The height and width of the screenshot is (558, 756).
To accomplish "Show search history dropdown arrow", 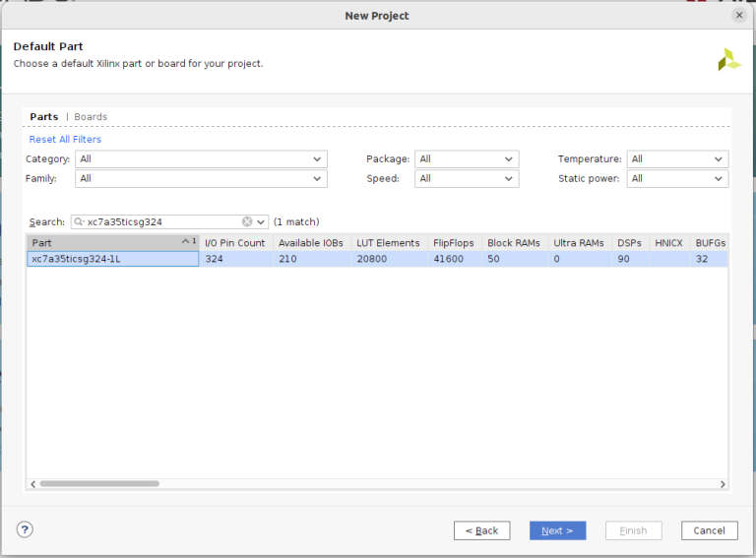I will [x=261, y=221].
